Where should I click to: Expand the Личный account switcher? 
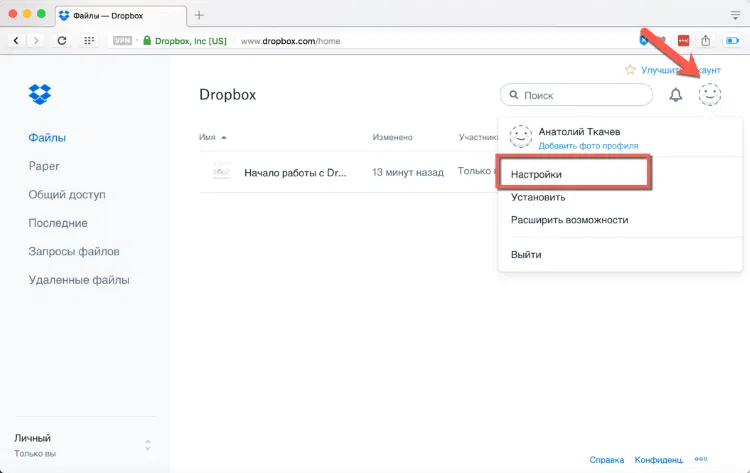(x=148, y=445)
